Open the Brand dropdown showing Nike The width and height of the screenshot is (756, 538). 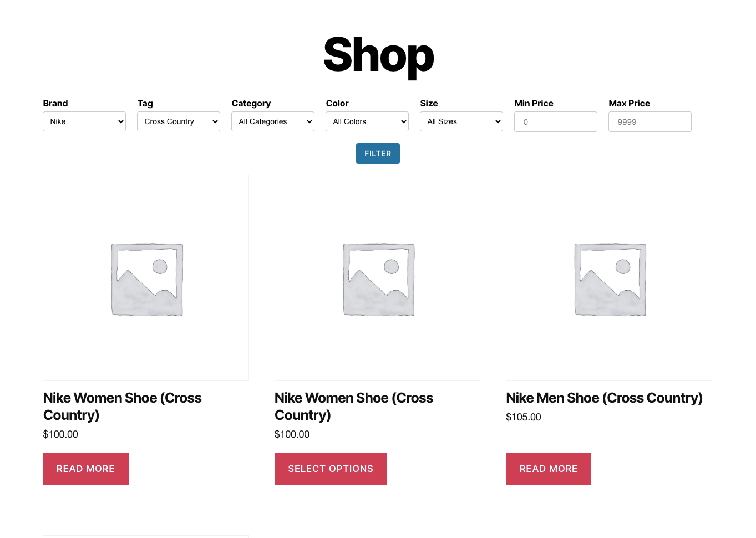coord(84,121)
